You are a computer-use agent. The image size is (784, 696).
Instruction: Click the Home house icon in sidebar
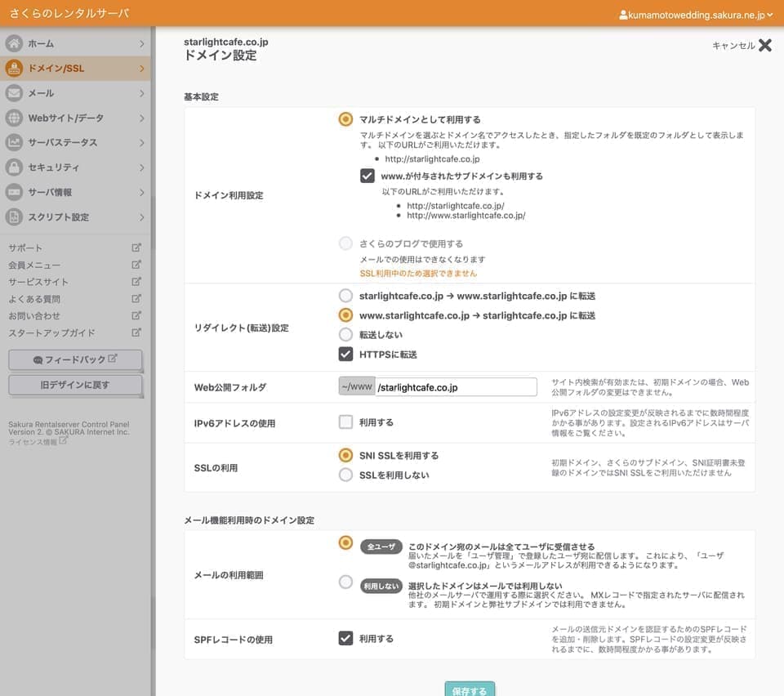[14, 43]
